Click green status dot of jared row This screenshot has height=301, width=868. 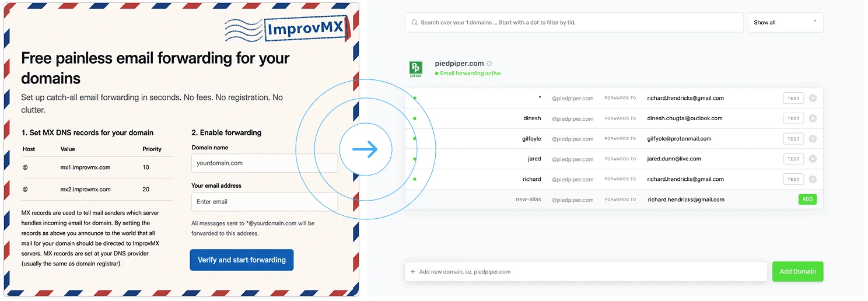click(x=415, y=159)
